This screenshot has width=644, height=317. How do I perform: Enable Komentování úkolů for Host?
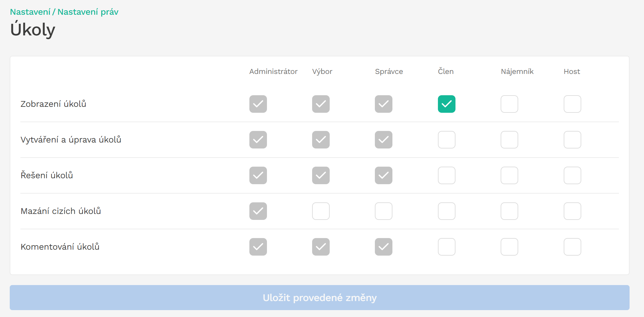pos(572,247)
